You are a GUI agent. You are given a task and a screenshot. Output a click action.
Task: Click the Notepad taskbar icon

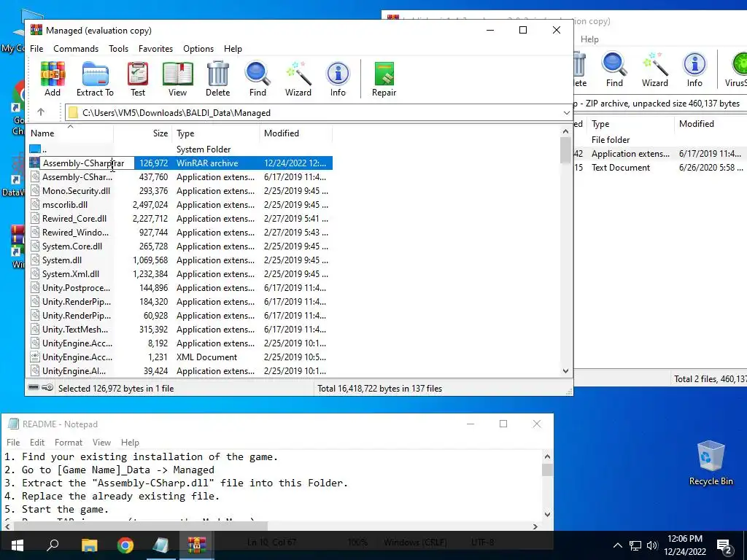(x=160, y=545)
